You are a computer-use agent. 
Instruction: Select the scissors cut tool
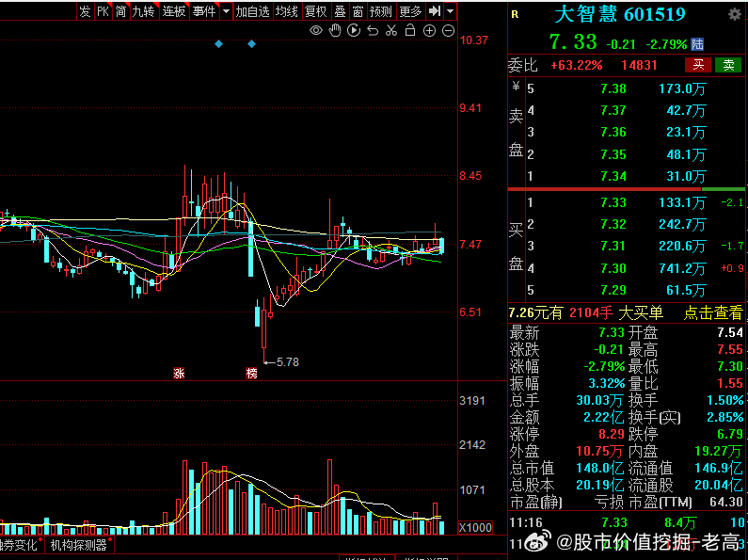391,30
